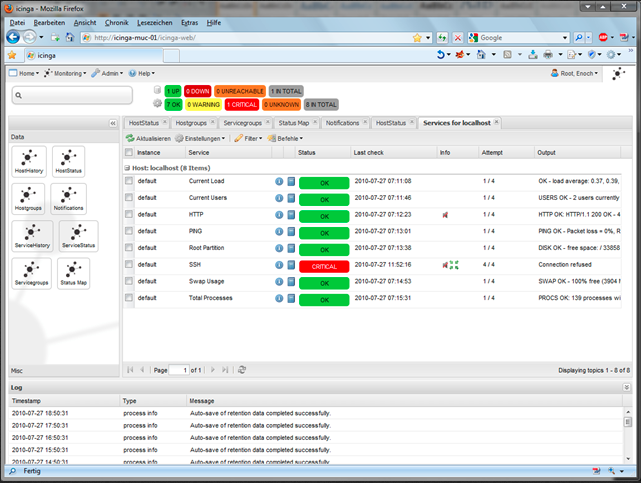Open Firefox Lesezeichen menu
This screenshot has height=483, width=641.
tap(155, 22)
